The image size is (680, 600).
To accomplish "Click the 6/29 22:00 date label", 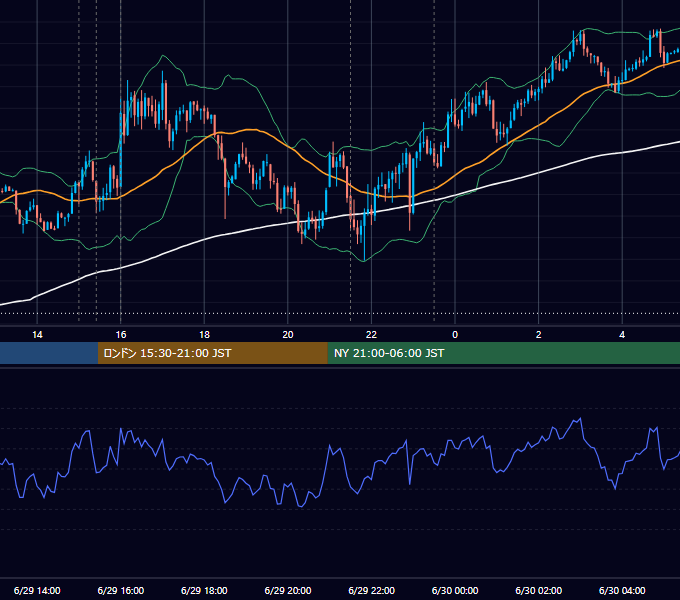I will pos(372,590).
